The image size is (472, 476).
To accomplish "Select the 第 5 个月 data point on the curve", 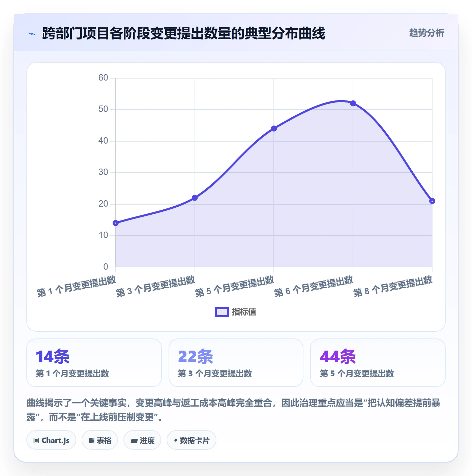I will click(274, 128).
